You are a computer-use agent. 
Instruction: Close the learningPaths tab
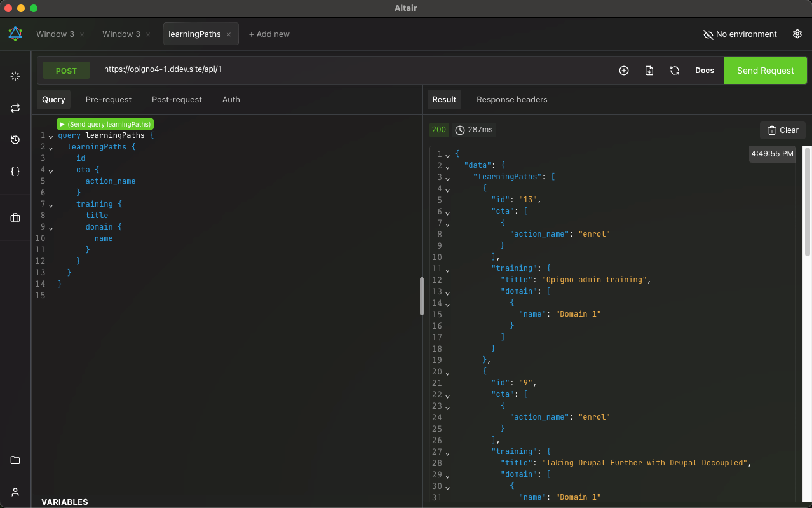coord(229,34)
